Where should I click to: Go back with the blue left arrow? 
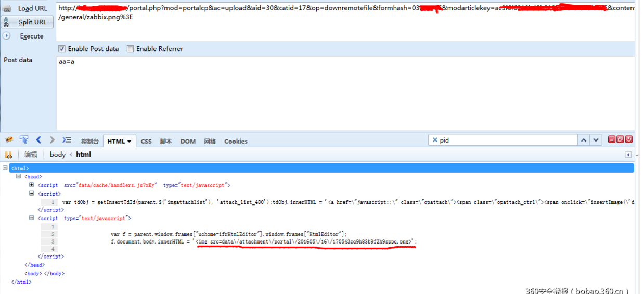pyautogui.click(x=38, y=140)
